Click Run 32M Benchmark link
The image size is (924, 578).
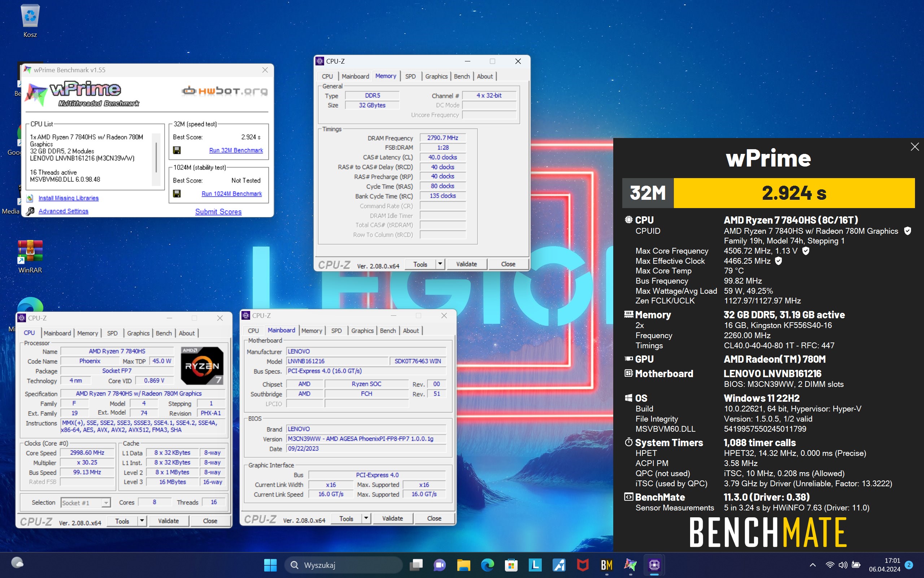236,150
